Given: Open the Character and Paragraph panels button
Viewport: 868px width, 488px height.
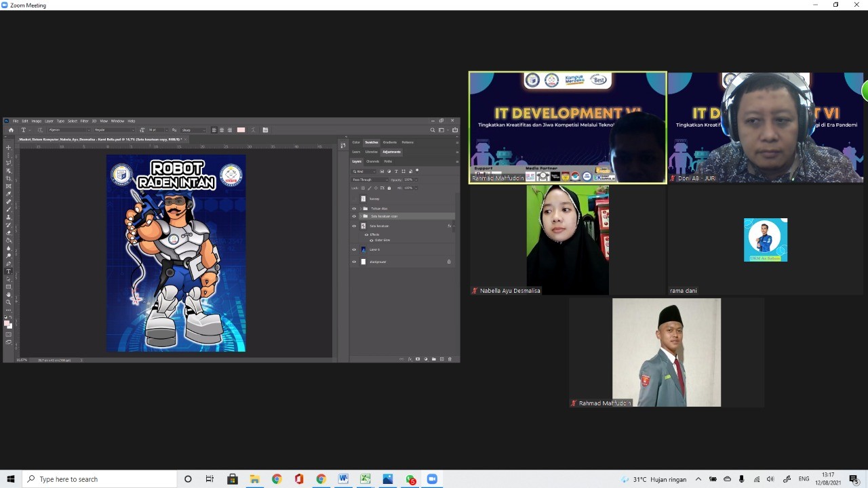Looking at the screenshot, I should 265,129.
